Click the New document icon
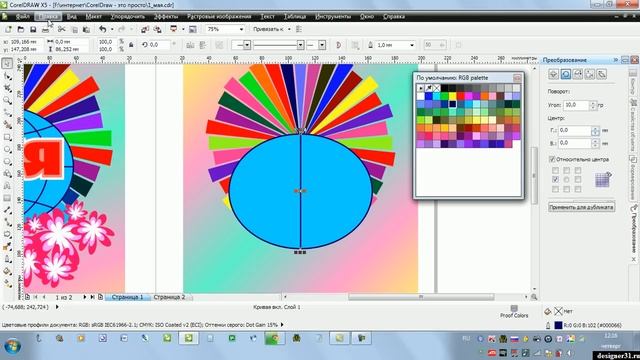640x360 pixels. pos(8,29)
